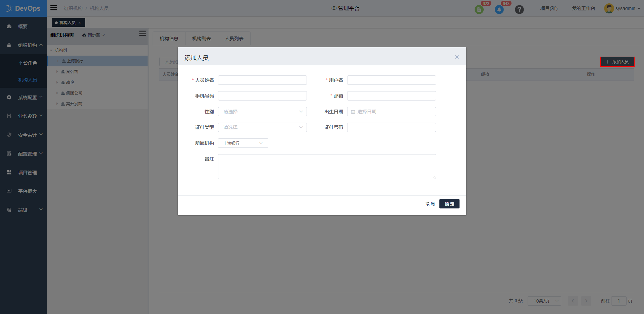Open the green task notifications icon
Screen dimensions: 644x314
click(x=479, y=9)
